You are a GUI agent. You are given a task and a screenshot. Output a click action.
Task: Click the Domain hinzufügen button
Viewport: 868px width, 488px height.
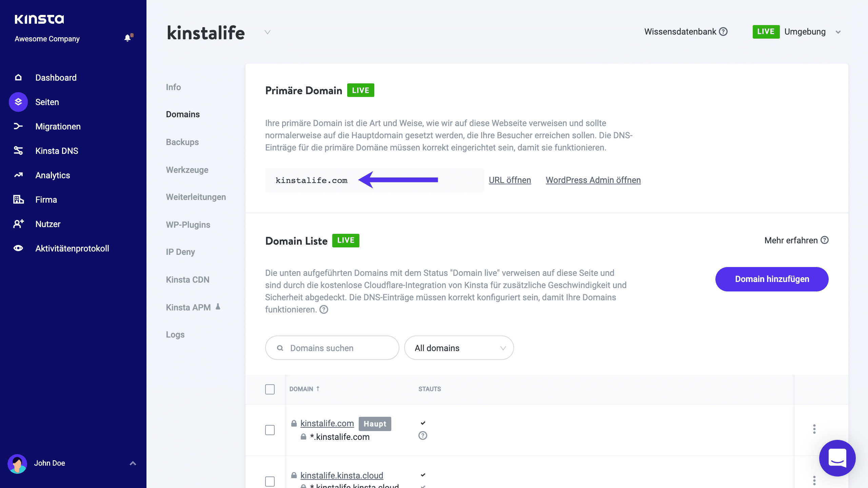tap(772, 279)
